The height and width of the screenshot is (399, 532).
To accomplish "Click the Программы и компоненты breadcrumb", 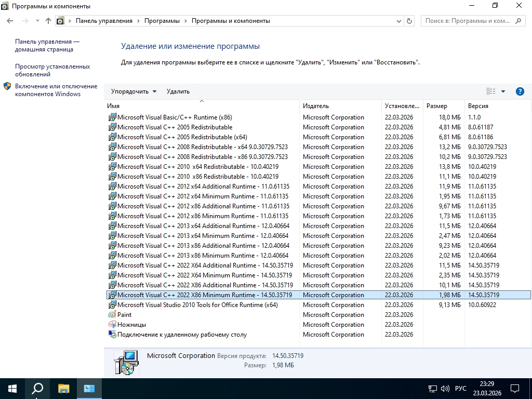I will click(x=231, y=21).
